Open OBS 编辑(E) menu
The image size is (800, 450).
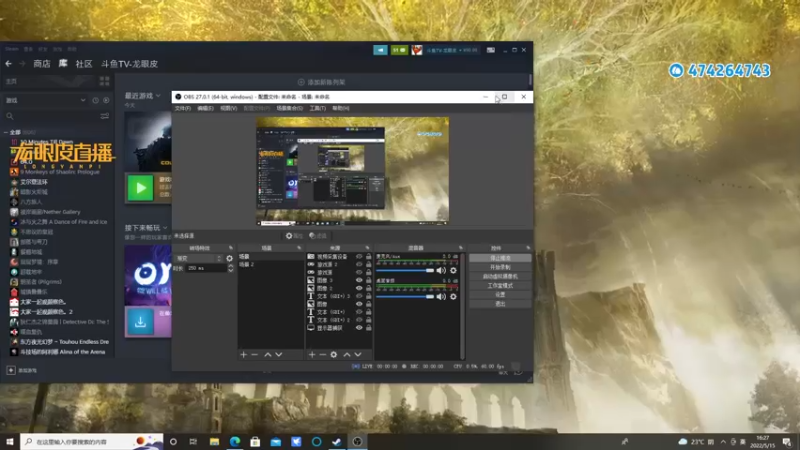206,108
